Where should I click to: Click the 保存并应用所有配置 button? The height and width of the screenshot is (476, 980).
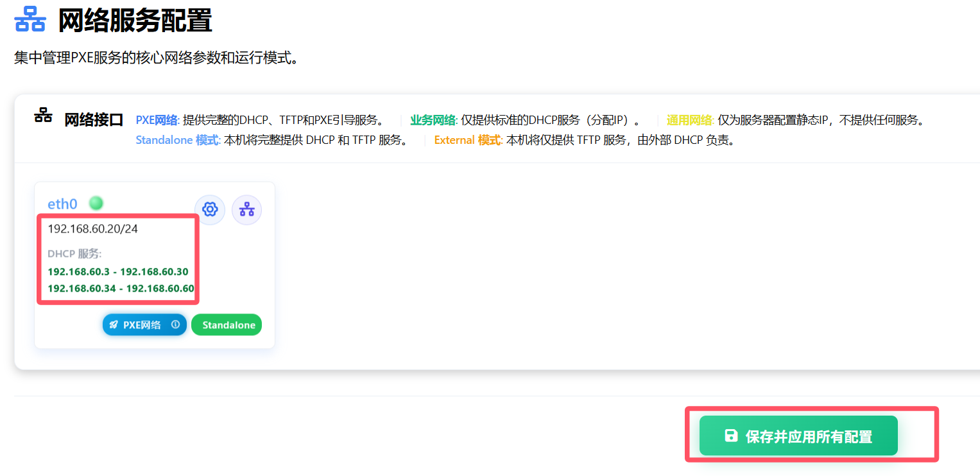coord(797,435)
